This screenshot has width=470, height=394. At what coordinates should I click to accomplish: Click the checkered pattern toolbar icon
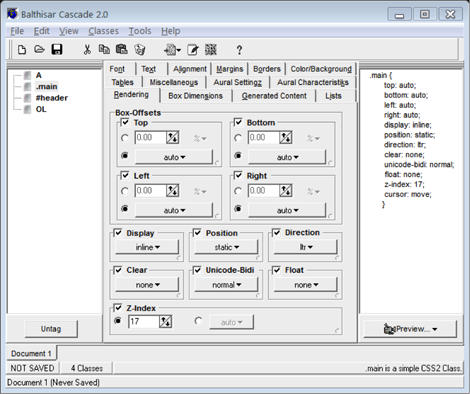pyautogui.click(x=211, y=50)
